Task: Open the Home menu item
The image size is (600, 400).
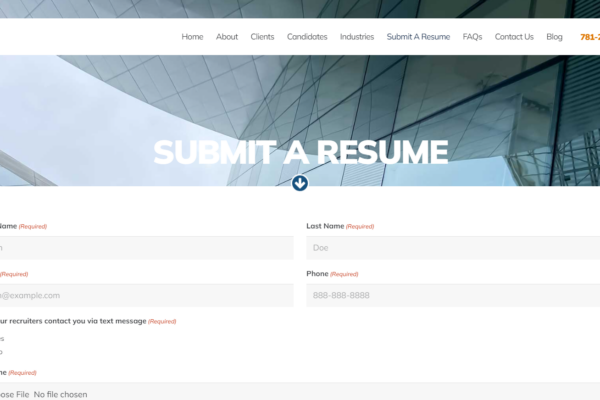Action: tap(192, 37)
